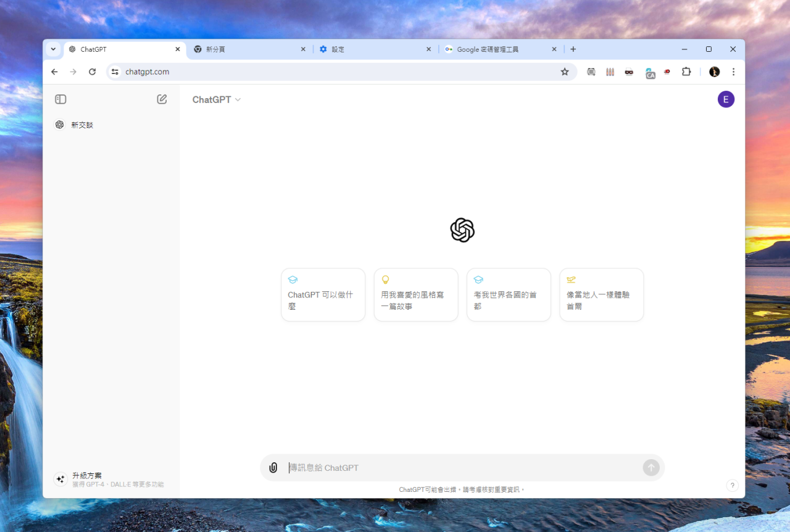This screenshot has width=790, height=532.
Task: Open the site information icon in address bar
Action: [115, 72]
